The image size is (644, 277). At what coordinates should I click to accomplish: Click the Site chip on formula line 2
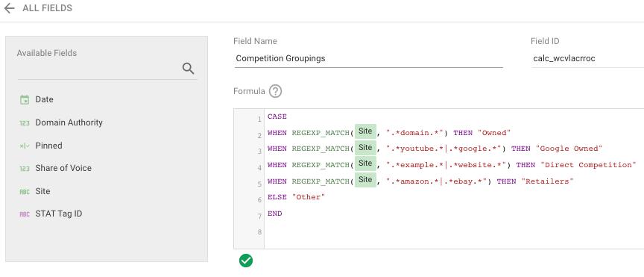[365, 131]
